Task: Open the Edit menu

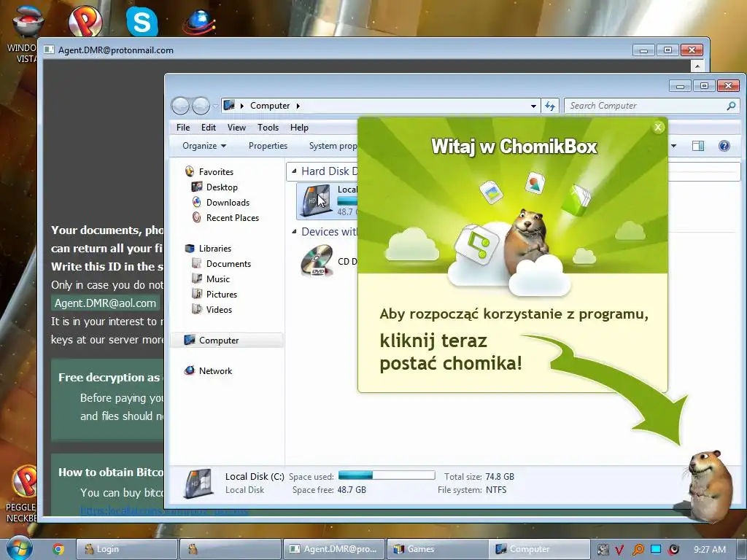Action: (x=208, y=127)
